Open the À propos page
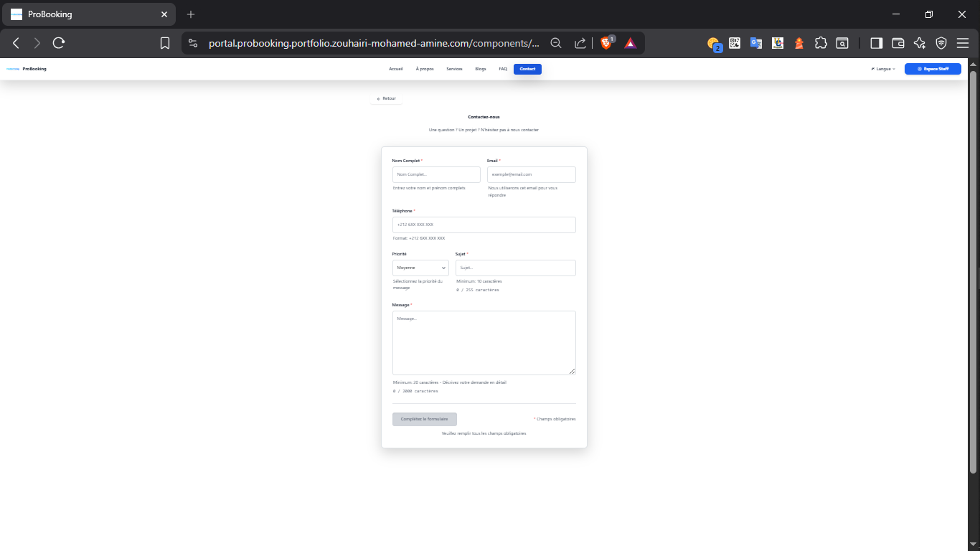This screenshot has height=551, width=980. (x=425, y=69)
